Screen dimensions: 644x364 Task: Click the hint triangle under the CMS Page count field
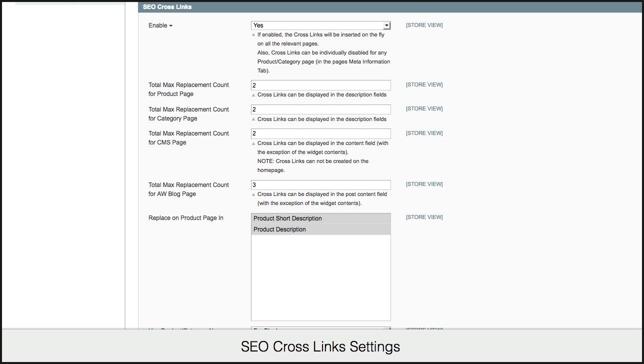pyautogui.click(x=253, y=143)
